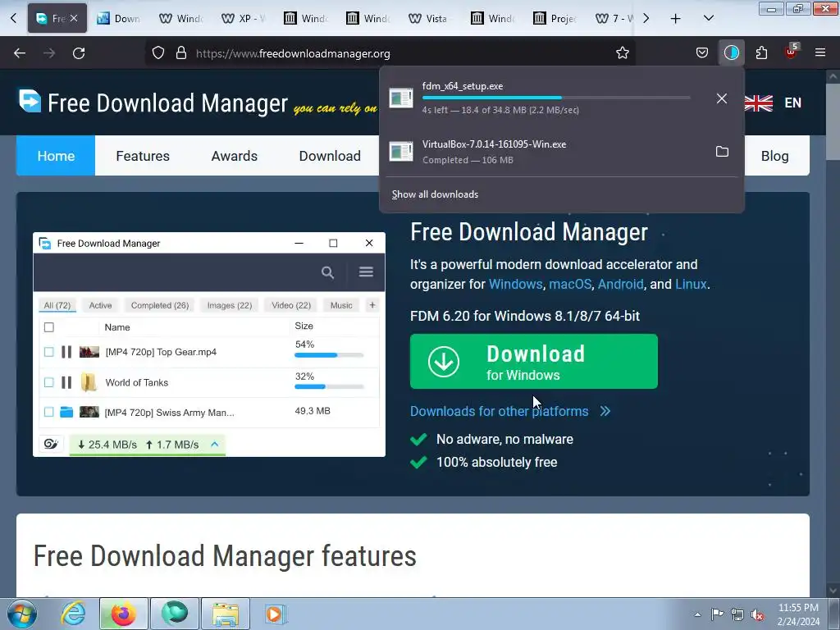Click hamburger menu in FDM preview
The height and width of the screenshot is (630, 840).
click(x=366, y=272)
